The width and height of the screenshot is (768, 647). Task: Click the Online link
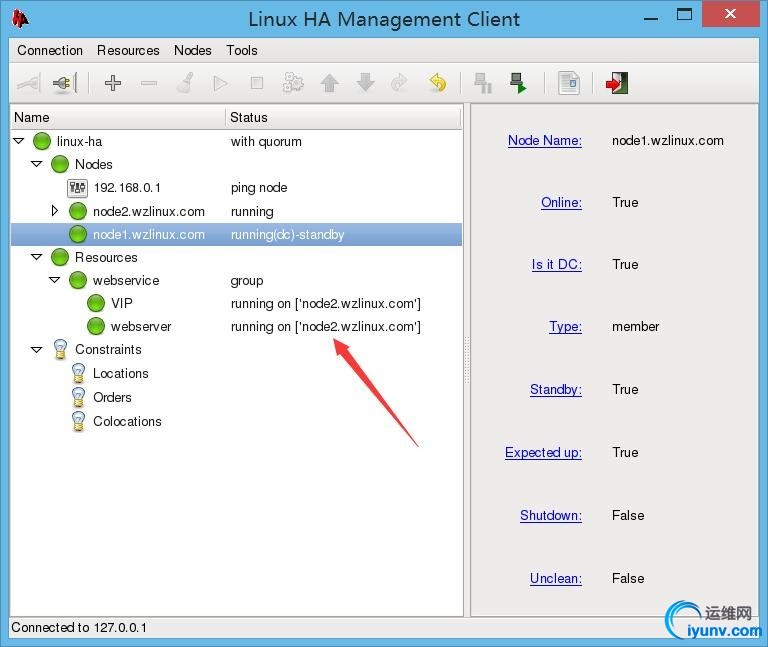[561, 202]
